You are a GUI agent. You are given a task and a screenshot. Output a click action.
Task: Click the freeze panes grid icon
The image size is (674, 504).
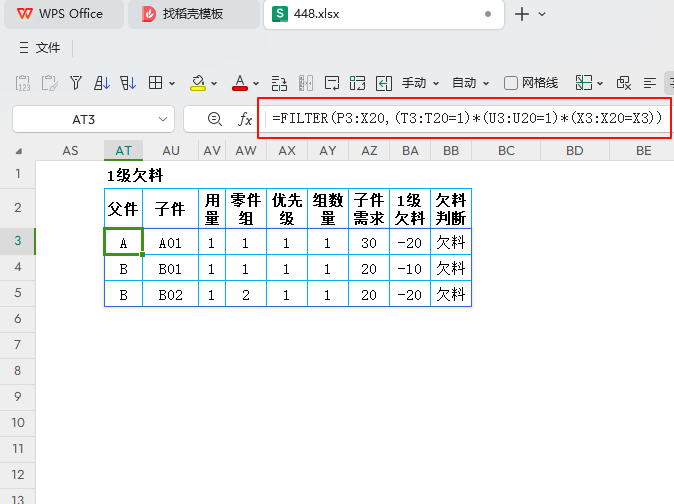[584, 82]
